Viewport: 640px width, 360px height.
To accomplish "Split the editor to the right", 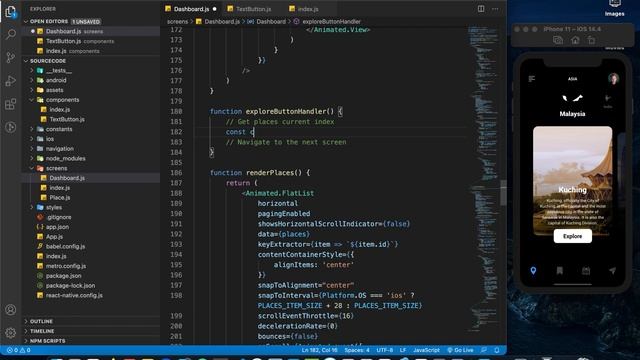I will click(481, 9).
